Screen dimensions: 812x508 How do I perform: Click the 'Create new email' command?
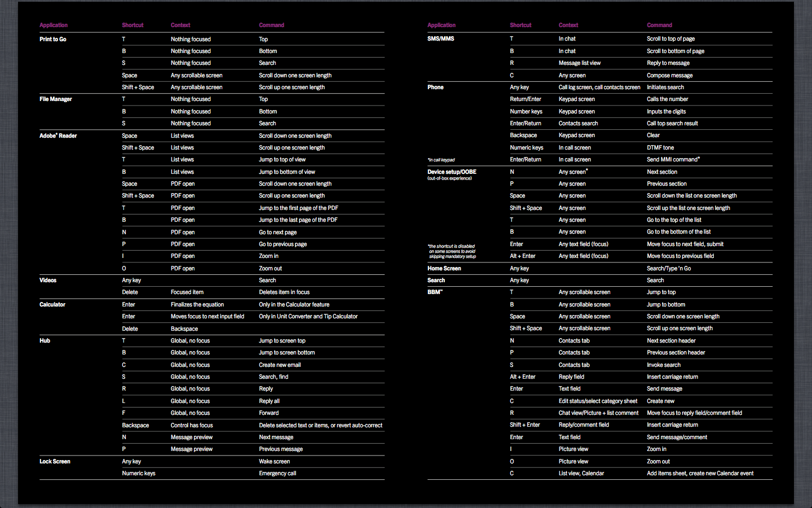coord(280,365)
